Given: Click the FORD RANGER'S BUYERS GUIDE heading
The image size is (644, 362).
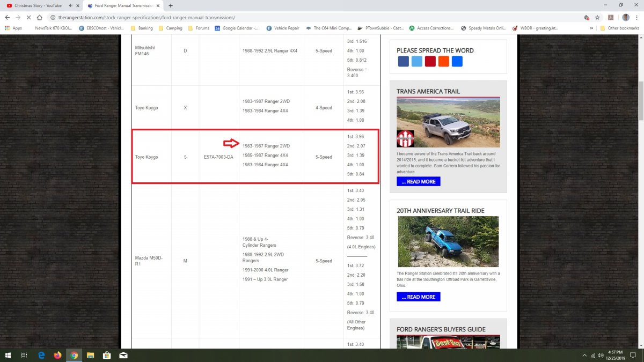Looking at the screenshot, I should click(441, 329).
